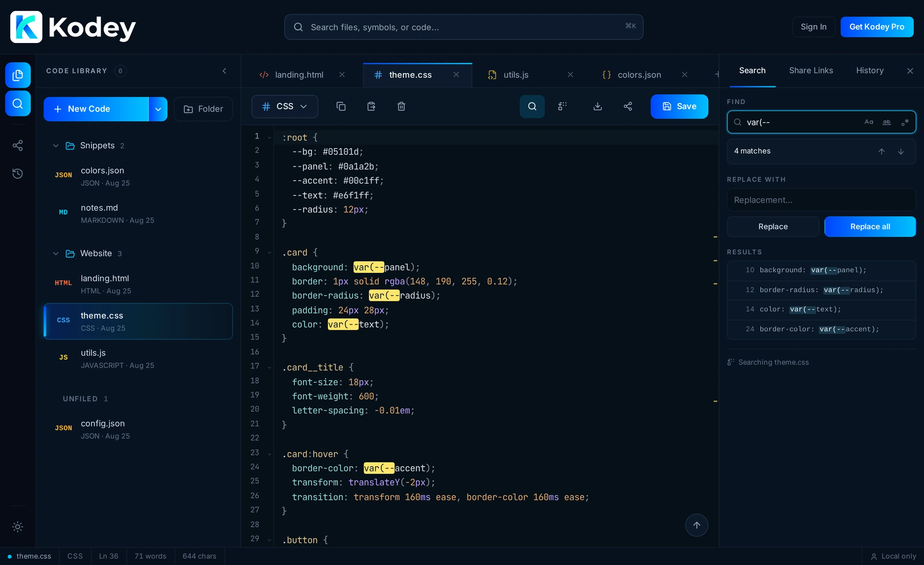924x565 pixels.
Task: Click the scroll-to-top arrow button
Action: tap(697, 525)
